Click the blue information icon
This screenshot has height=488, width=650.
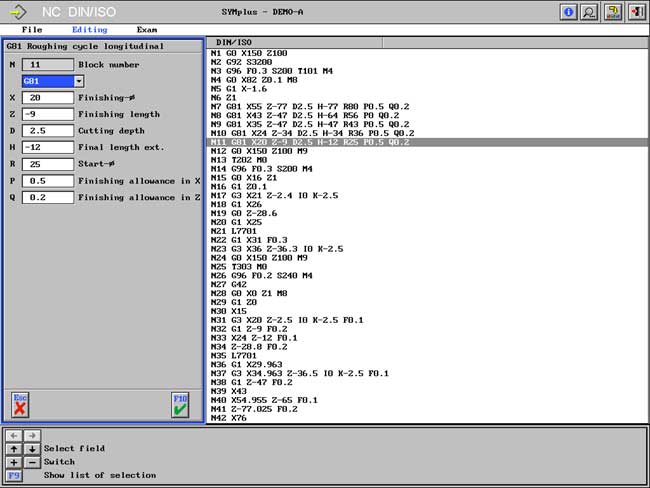tap(570, 12)
